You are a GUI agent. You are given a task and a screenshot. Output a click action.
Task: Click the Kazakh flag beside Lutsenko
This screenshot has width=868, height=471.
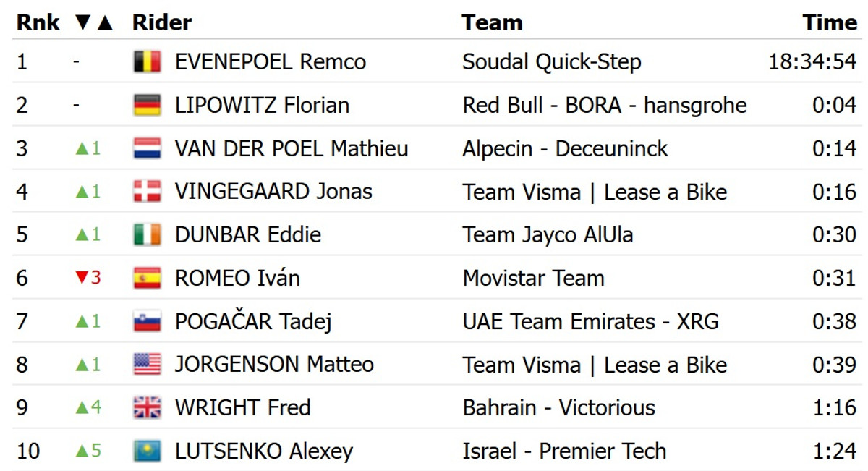tap(147, 451)
